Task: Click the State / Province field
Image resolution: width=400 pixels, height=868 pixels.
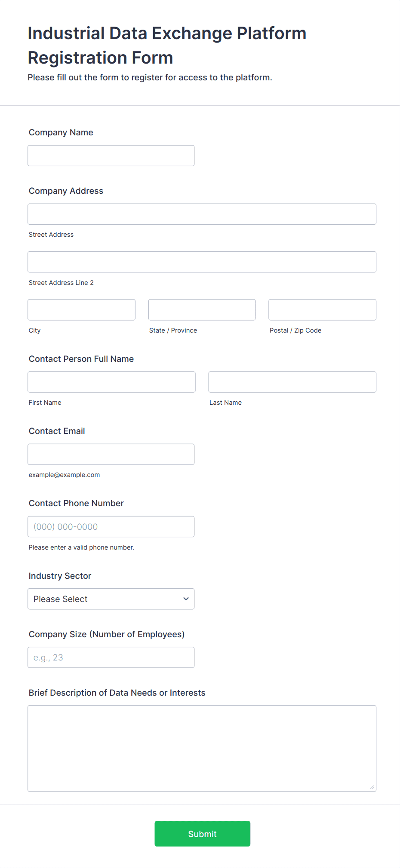Action: (x=202, y=310)
